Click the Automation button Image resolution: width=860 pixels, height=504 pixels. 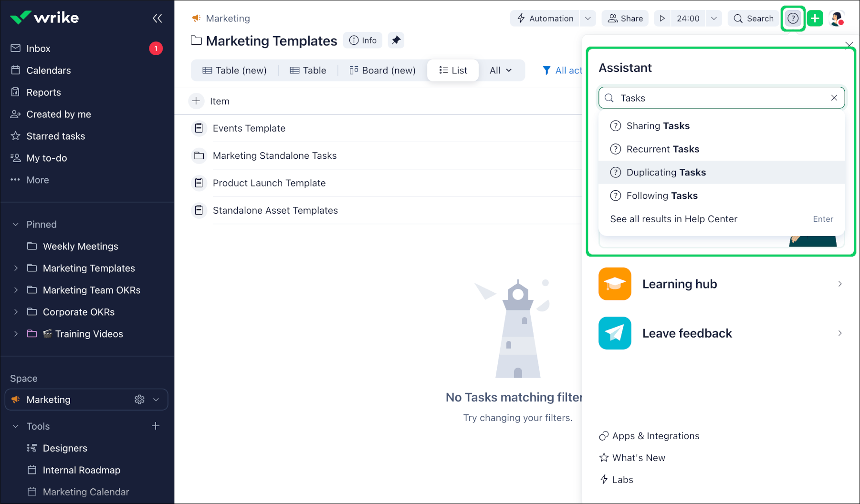(x=545, y=19)
